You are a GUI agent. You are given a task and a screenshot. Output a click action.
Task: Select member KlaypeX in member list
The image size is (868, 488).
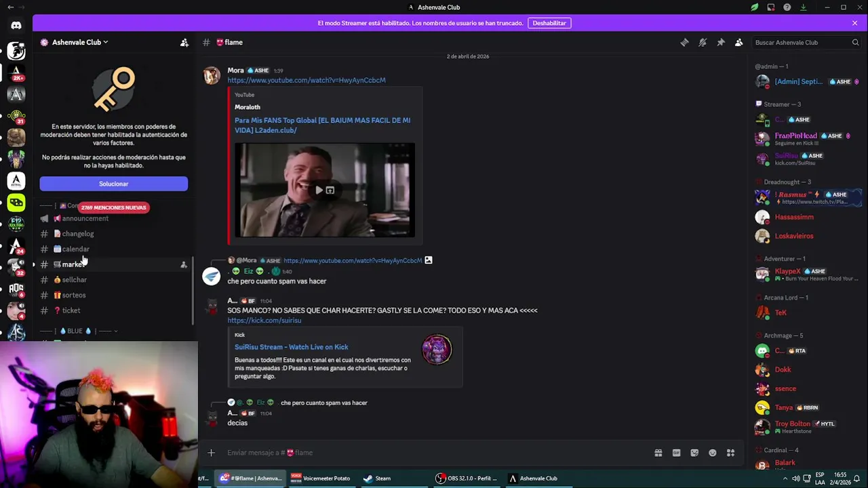pos(807,274)
